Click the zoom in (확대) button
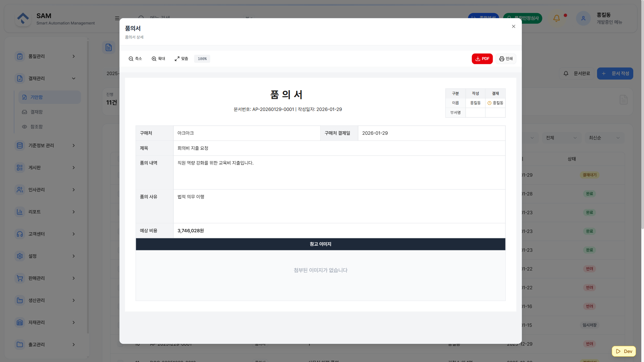This screenshot has width=644, height=362. click(x=158, y=59)
